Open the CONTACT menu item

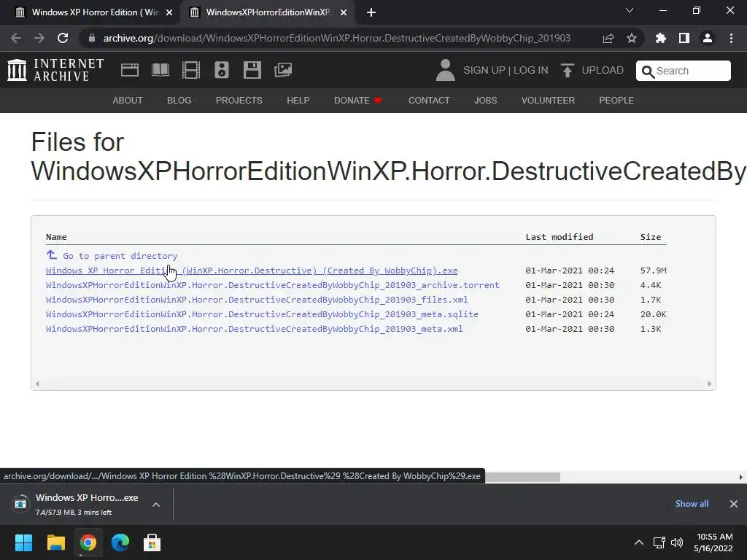(x=429, y=101)
